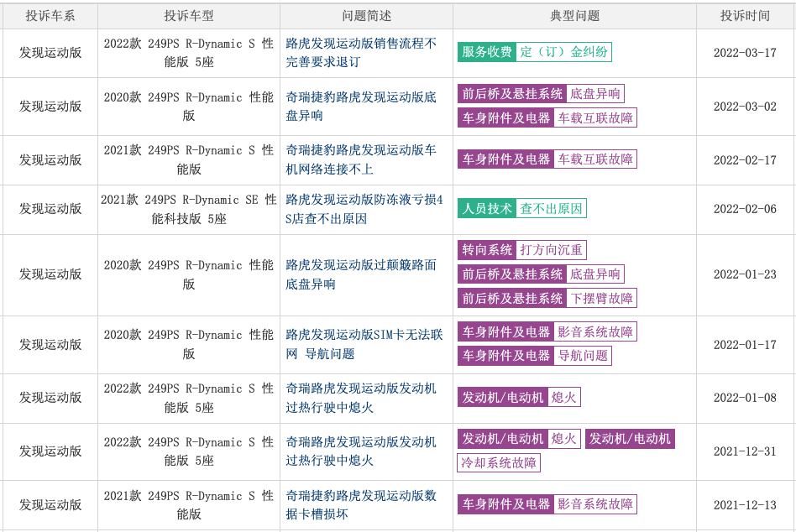This screenshot has height=532, width=796.
Task: Click the 投诉车型 column header
Action: pos(189,16)
